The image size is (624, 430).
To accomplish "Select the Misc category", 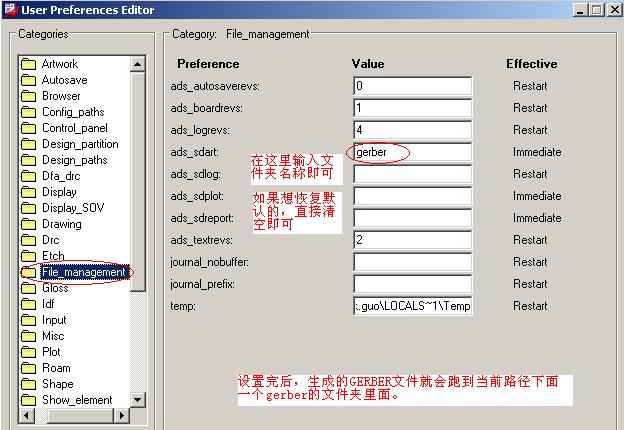I will 53,336.
